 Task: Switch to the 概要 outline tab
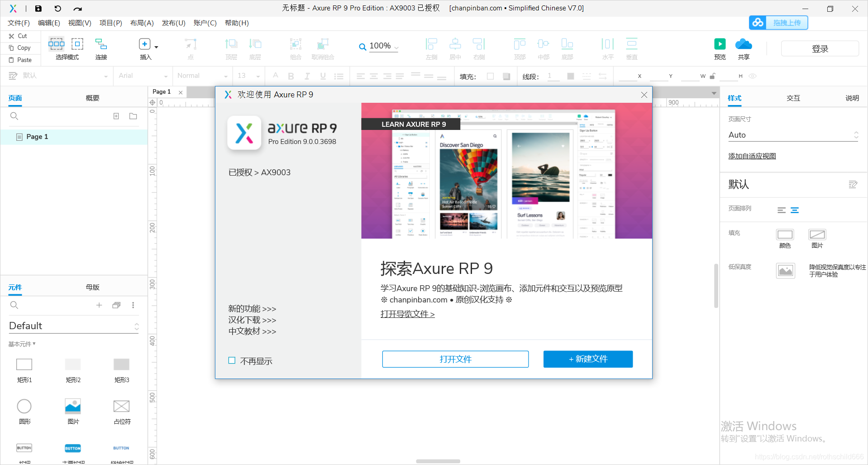point(92,98)
